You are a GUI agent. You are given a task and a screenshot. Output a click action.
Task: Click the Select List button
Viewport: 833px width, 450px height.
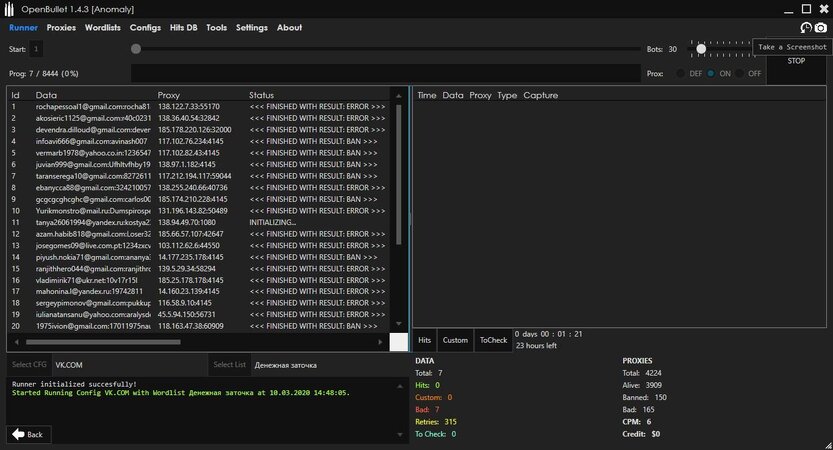[x=230, y=364]
